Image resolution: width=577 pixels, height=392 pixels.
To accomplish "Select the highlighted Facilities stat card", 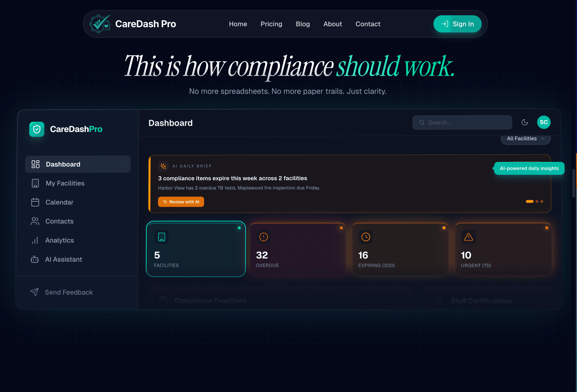I will (x=196, y=249).
